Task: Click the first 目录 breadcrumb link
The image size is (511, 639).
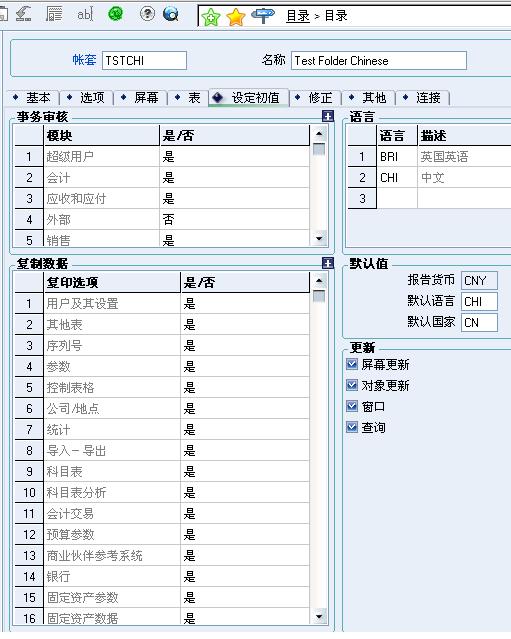Action: click(298, 16)
